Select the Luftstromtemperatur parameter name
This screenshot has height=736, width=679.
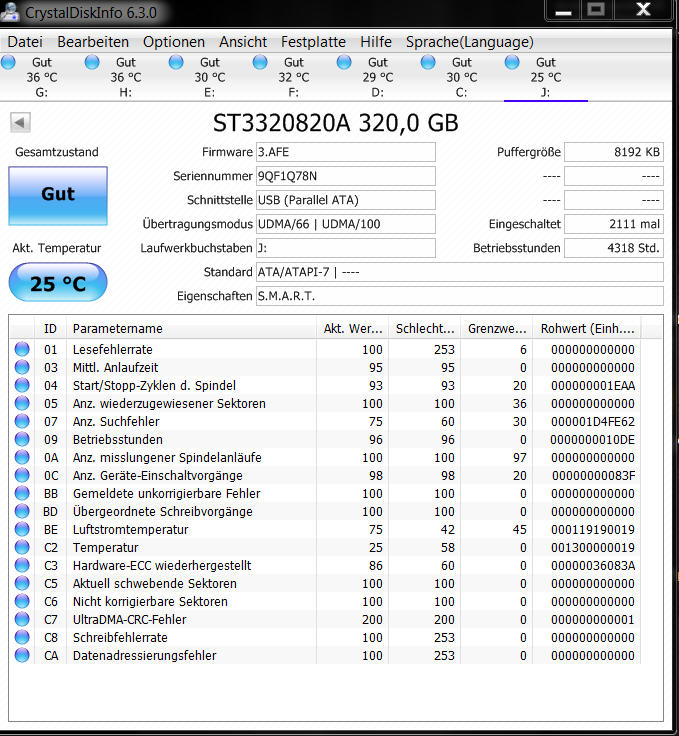point(130,529)
